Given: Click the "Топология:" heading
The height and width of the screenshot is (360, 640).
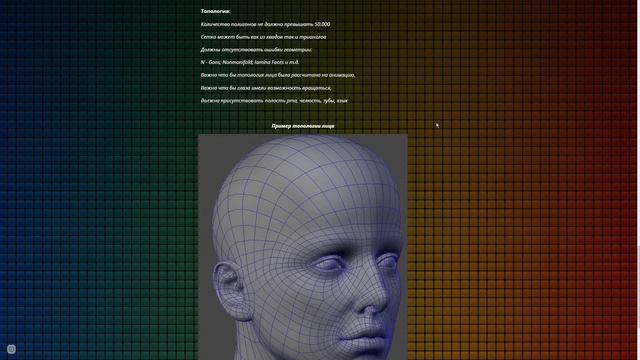Looking at the screenshot, I should [x=215, y=11].
